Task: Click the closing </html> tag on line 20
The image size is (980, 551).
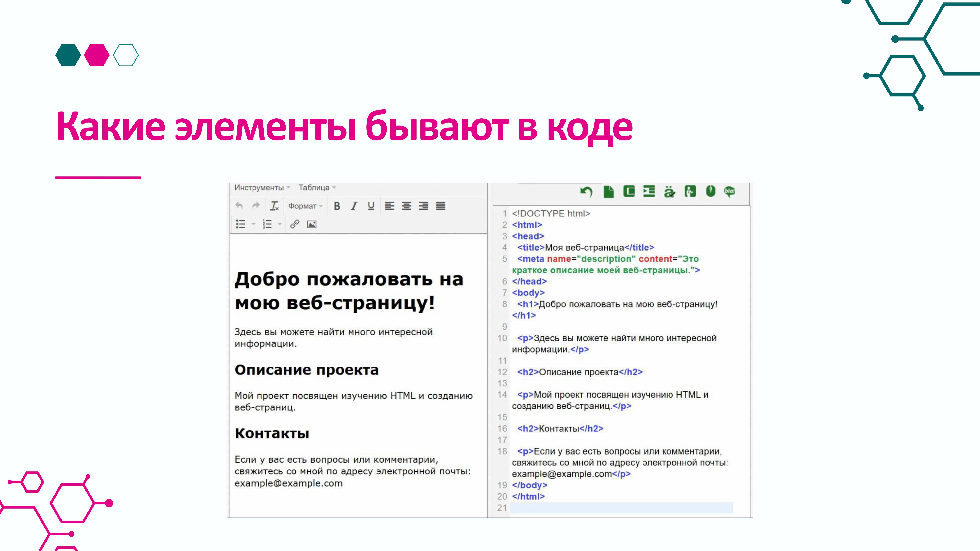Action: click(528, 496)
